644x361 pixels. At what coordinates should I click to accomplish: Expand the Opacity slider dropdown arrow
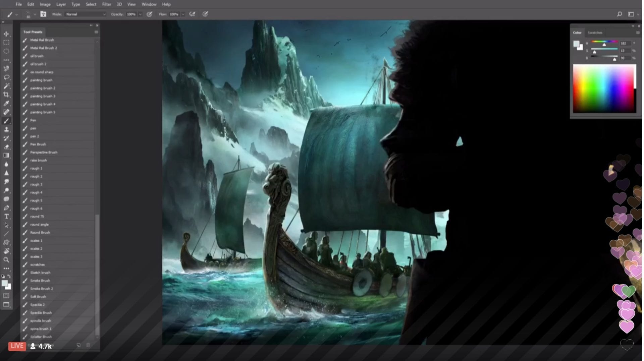[x=140, y=14]
